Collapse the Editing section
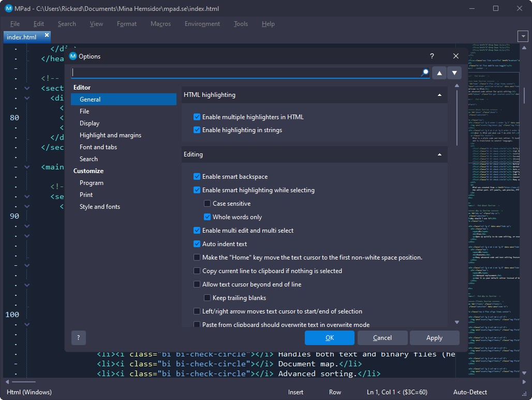This screenshot has width=532, height=400. click(x=439, y=154)
